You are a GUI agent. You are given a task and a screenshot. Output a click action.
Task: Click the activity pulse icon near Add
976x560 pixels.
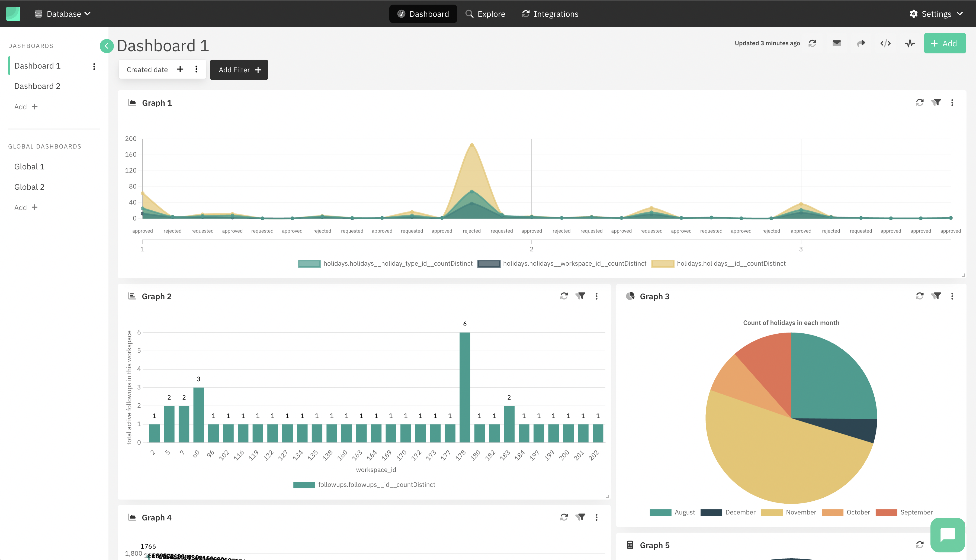coord(910,43)
